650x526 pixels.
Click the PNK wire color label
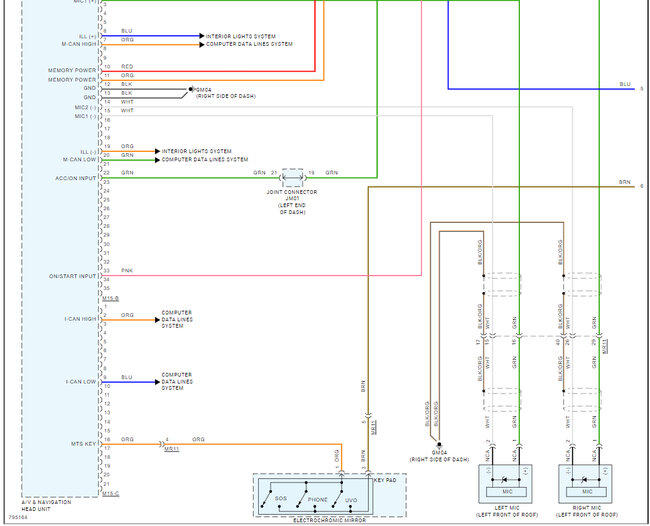point(127,270)
